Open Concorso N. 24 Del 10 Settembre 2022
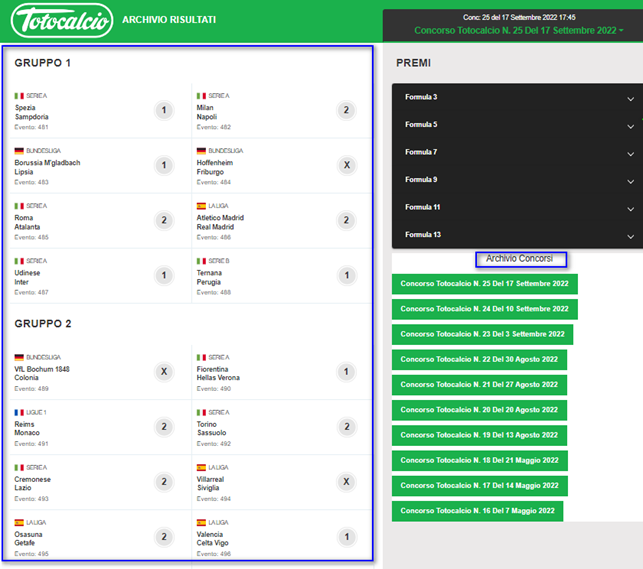The height and width of the screenshot is (569, 643). 484,309
